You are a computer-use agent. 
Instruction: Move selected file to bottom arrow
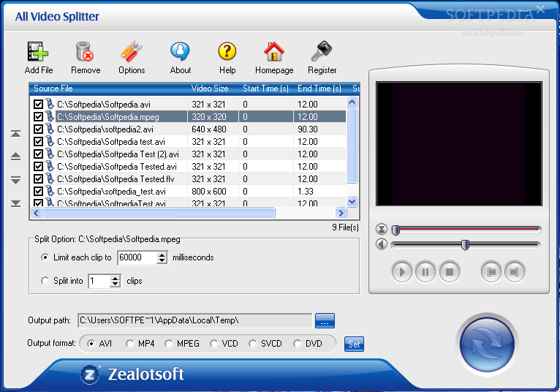point(15,203)
